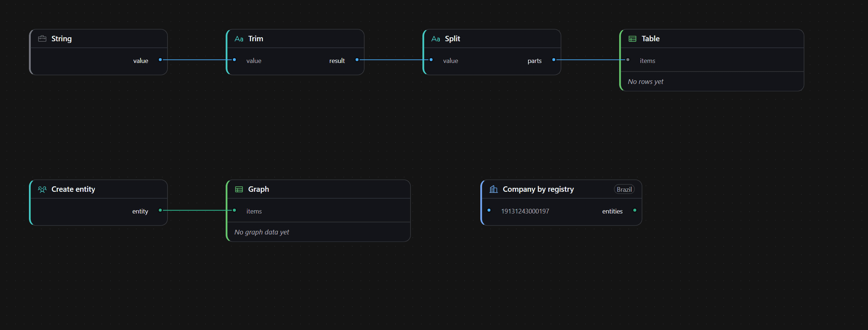Select the wire between String and Trim
The height and width of the screenshot is (330, 868).
(197, 60)
